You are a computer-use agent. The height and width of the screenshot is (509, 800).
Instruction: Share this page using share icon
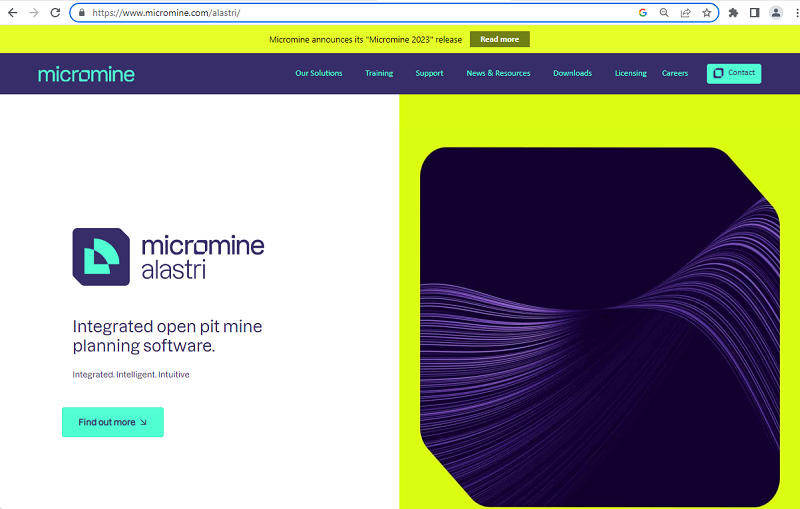coord(686,13)
